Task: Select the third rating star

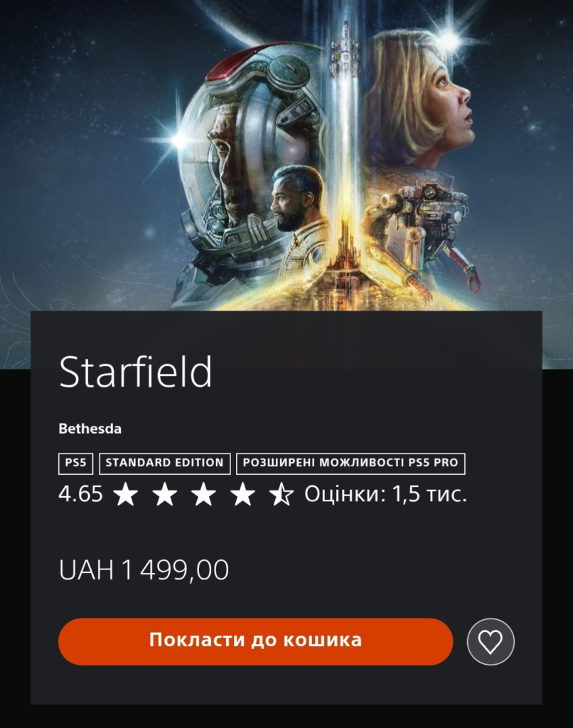Action: pyautogui.click(x=203, y=493)
